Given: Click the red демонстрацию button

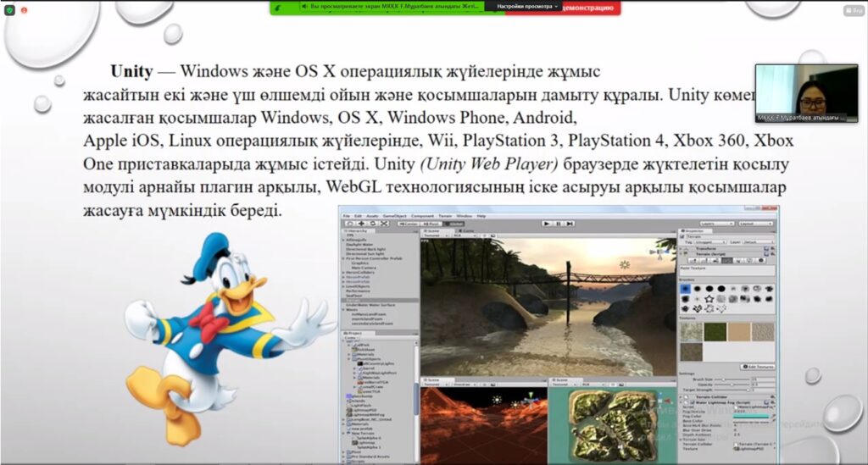Looking at the screenshot, I should click(589, 8).
